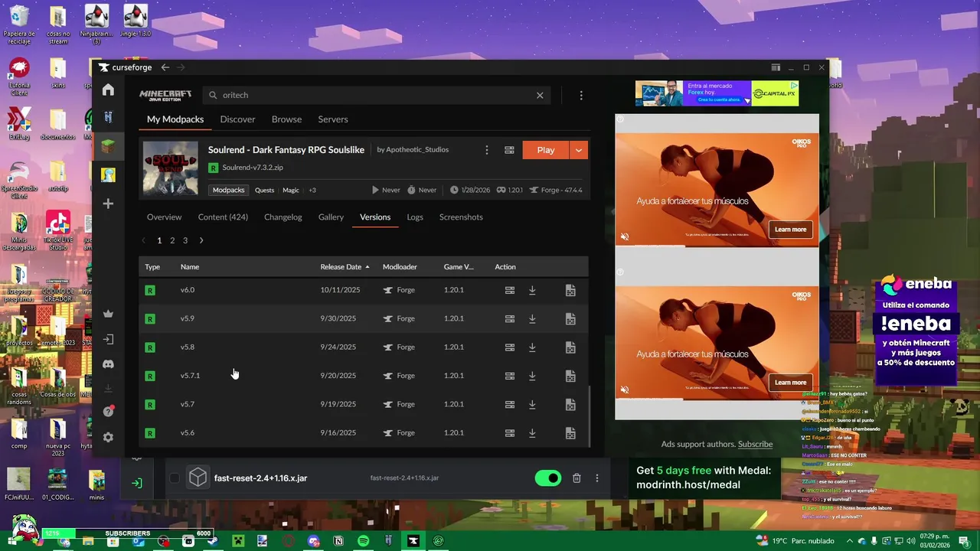Download version v5.7.1
980x551 pixels.
532,376
